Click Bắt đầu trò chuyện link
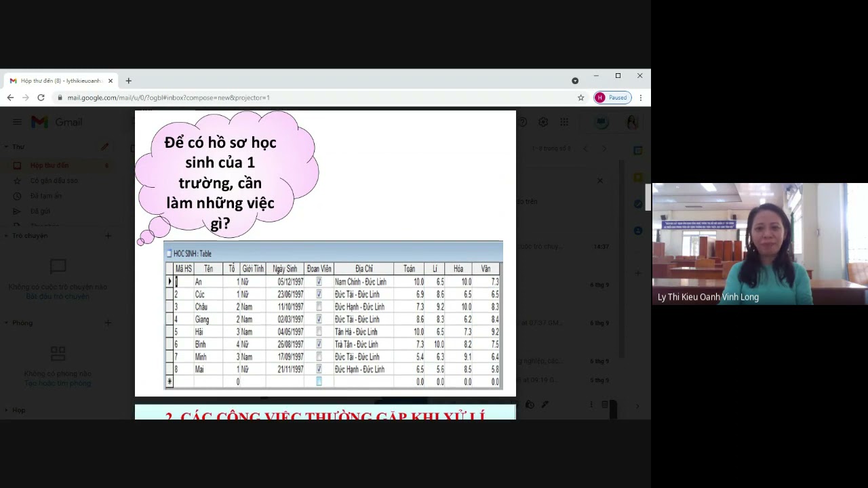The image size is (868, 488). (x=58, y=296)
